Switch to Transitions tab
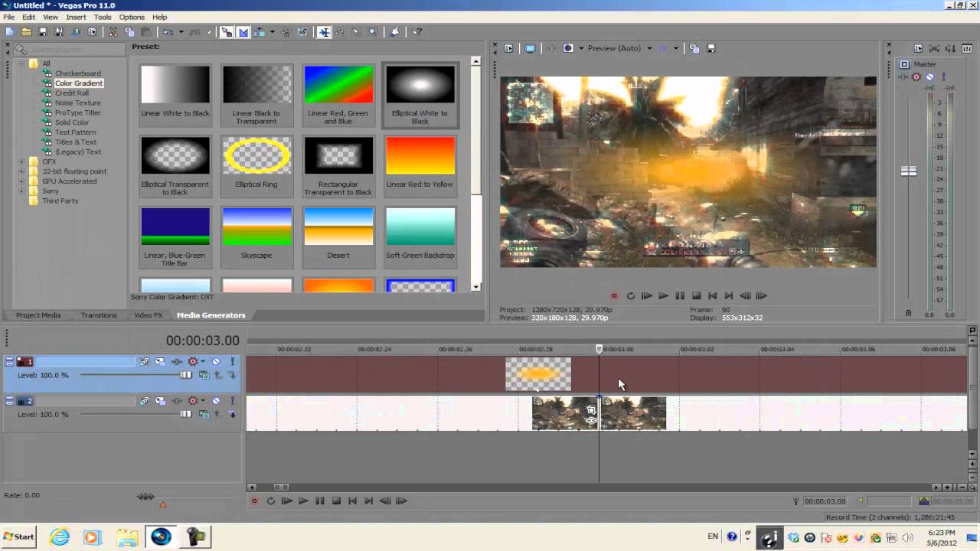This screenshot has height=551, width=980. [99, 315]
